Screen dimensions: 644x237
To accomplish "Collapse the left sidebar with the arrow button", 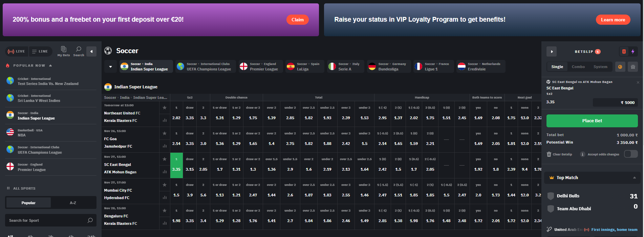I will point(91,51).
